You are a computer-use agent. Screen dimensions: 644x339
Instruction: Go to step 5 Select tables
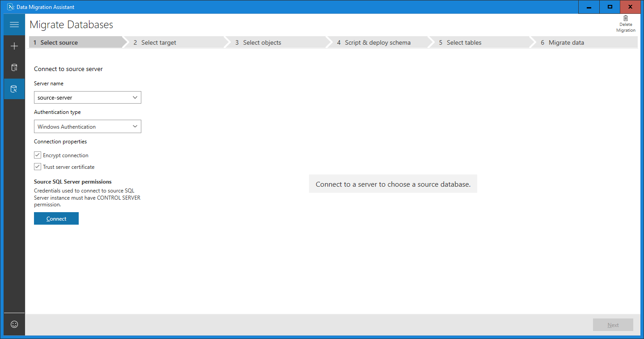click(x=482, y=42)
